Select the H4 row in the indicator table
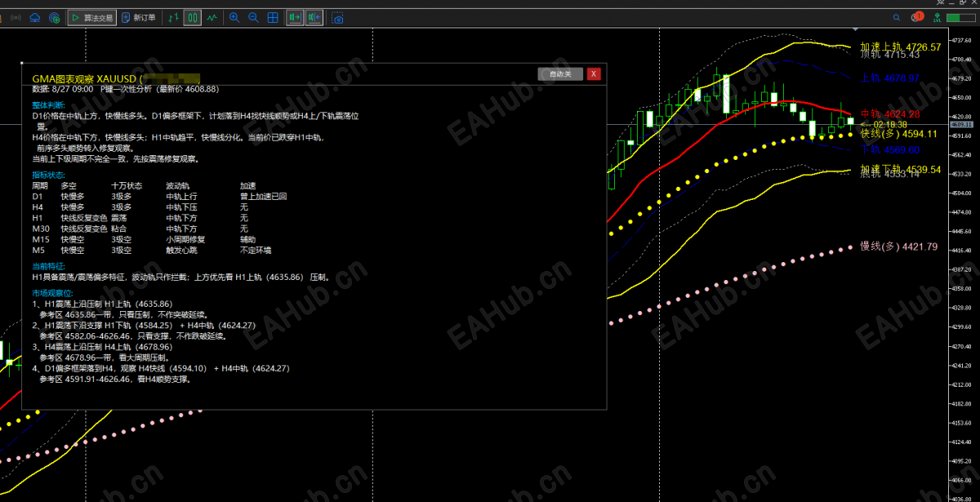980x502 pixels. click(140, 207)
